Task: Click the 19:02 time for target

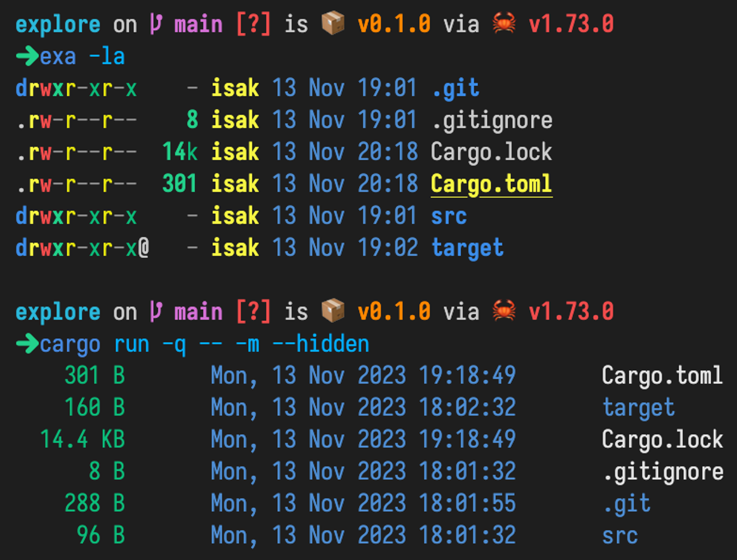Action: (388, 248)
